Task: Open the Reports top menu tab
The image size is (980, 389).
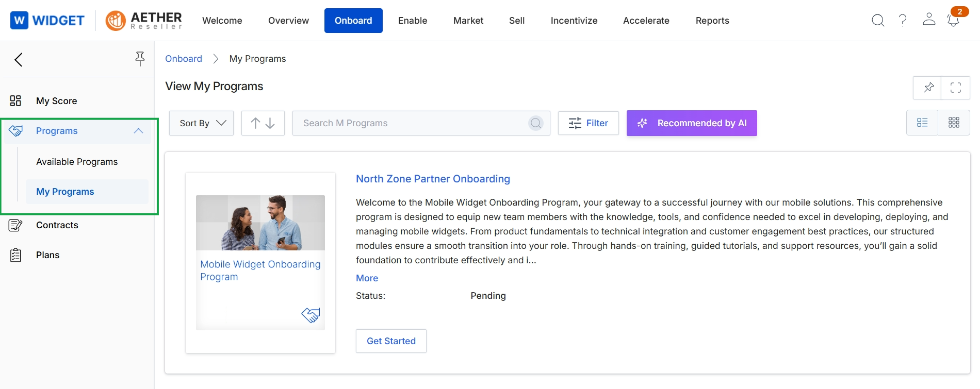Action: pos(712,21)
